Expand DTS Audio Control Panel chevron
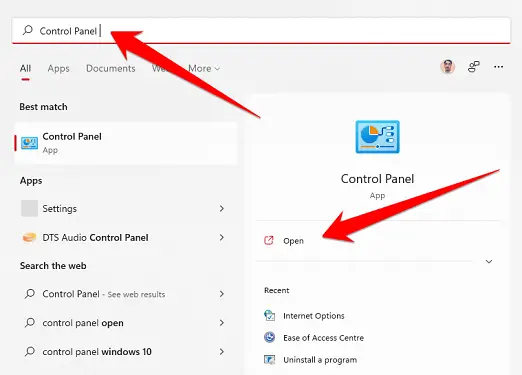522x375 pixels. [222, 238]
